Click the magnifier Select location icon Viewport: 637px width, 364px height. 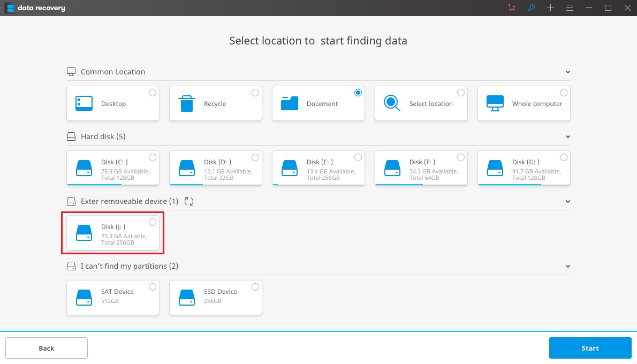[392, 103]
